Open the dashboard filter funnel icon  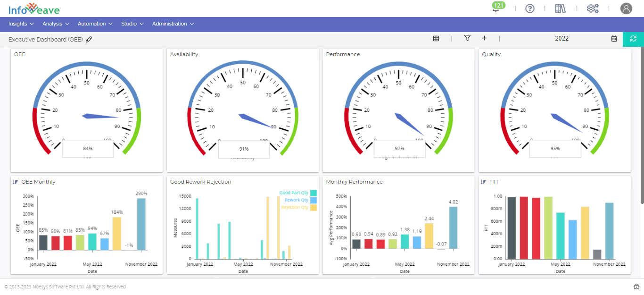coord(467,38)
